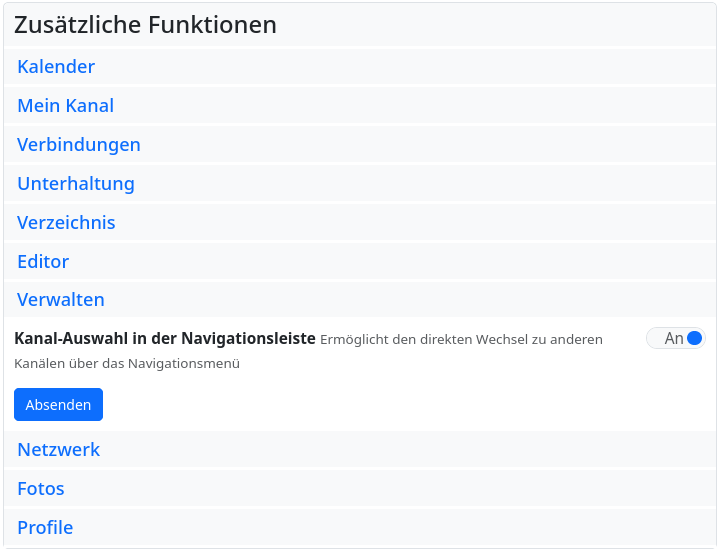Click the 'Kanälen über das Navigationsmenü' help text

[x=127, y=364]
